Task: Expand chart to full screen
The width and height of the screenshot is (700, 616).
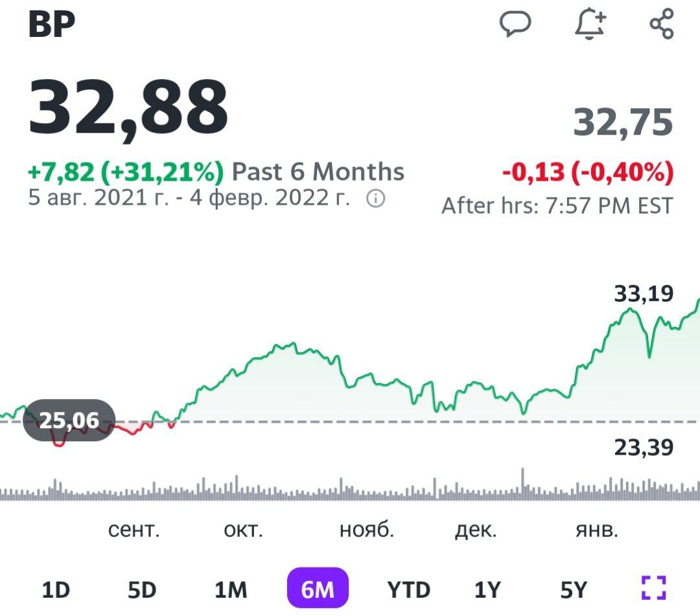Action: pos(653,588)
